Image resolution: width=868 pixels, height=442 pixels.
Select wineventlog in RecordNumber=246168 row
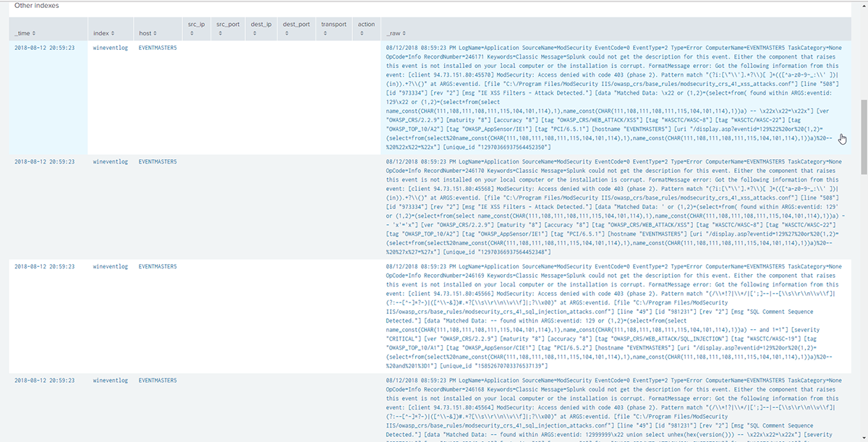click(111, 381)
